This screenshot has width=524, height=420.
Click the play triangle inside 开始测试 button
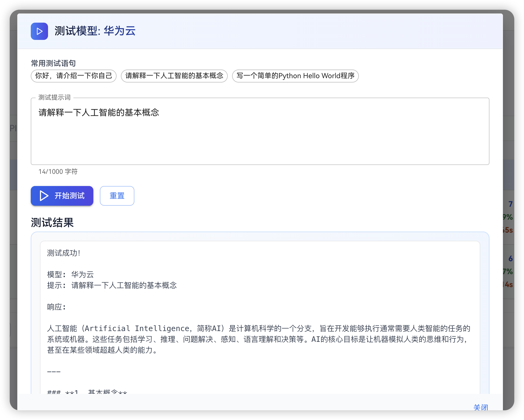[44, 196]
